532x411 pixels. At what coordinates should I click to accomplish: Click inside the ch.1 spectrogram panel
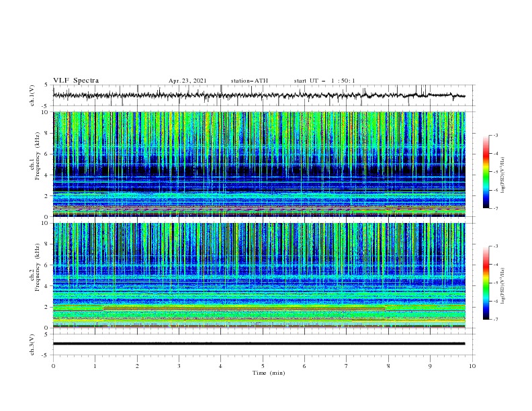pyautogui.click(x=259, y=164)
